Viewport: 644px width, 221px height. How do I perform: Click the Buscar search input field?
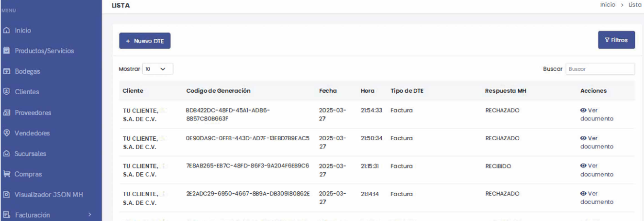click(x=600, y=69)
